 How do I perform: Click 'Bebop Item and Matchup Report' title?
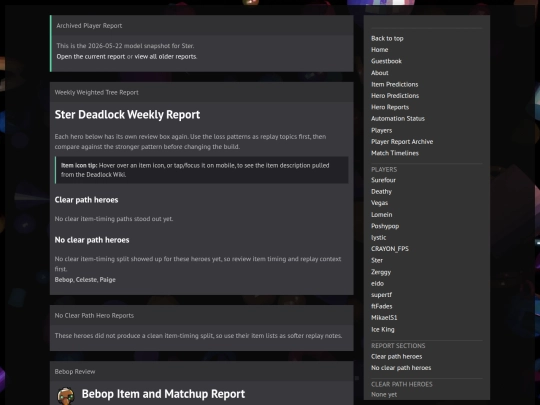click(163, 394)
